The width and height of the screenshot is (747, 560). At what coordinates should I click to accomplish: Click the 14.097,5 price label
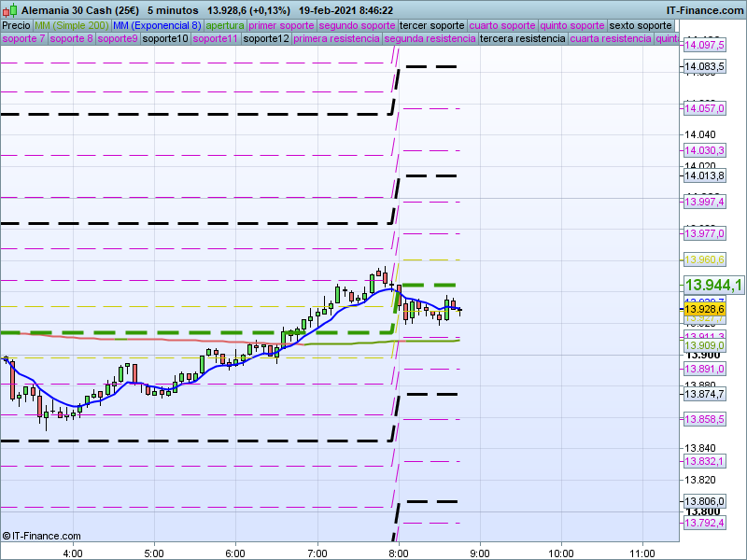tap(704, 45)
